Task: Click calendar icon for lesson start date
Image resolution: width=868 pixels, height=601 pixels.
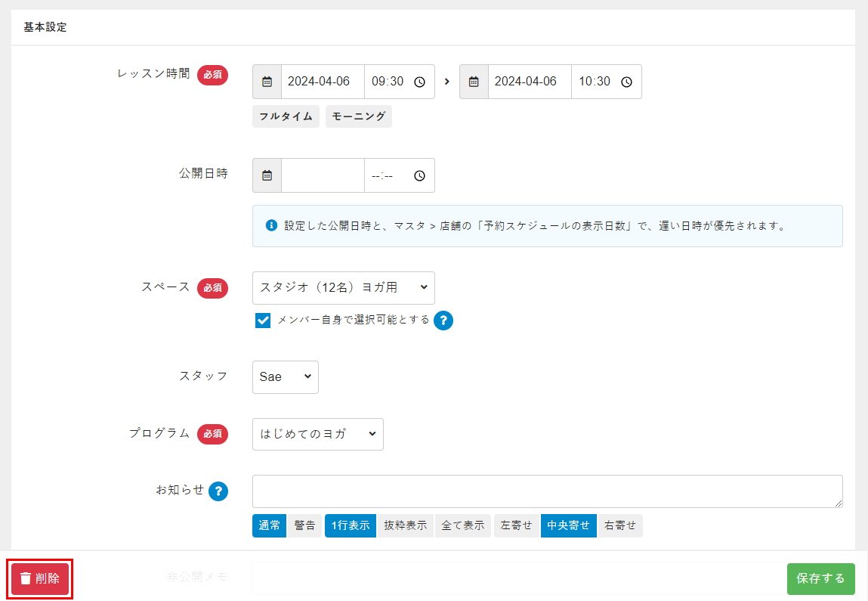Action: 267,82
